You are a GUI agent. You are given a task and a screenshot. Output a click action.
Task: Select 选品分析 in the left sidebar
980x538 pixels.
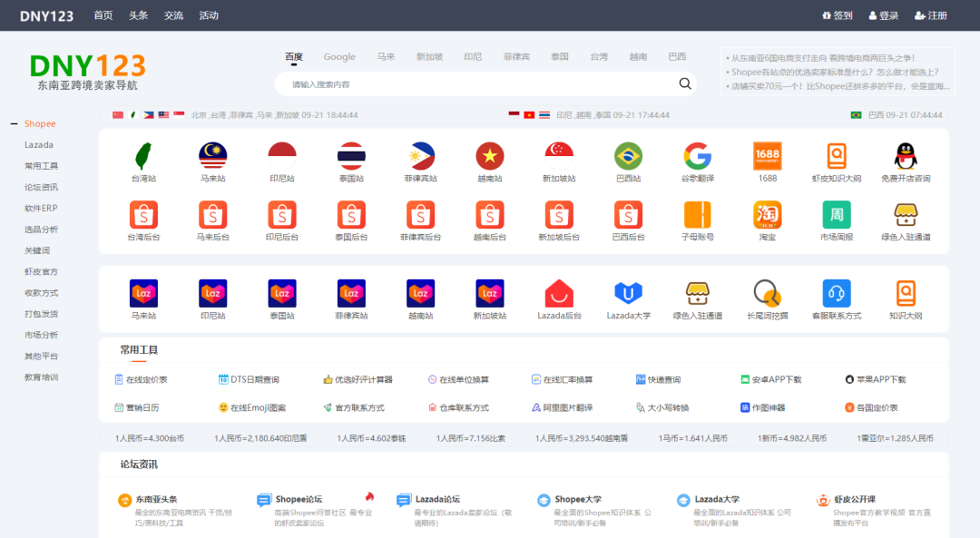pyautogui.click(x=41, y=230)
